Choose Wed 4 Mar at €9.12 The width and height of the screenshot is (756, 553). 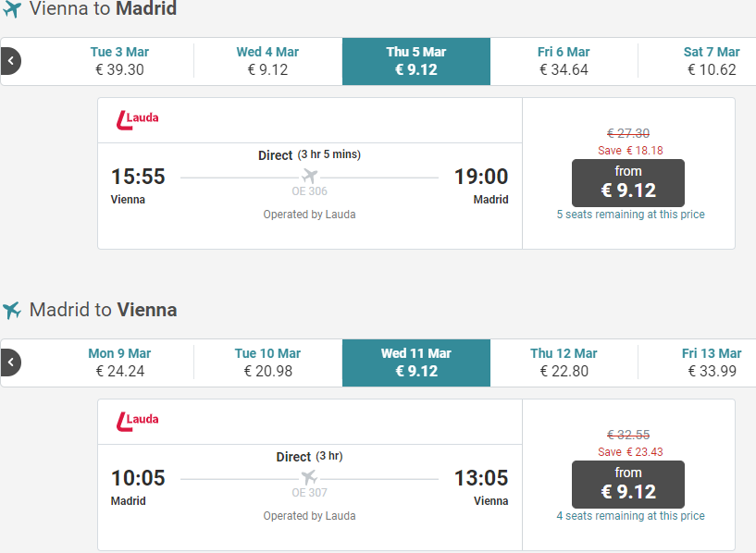point(267,61)
